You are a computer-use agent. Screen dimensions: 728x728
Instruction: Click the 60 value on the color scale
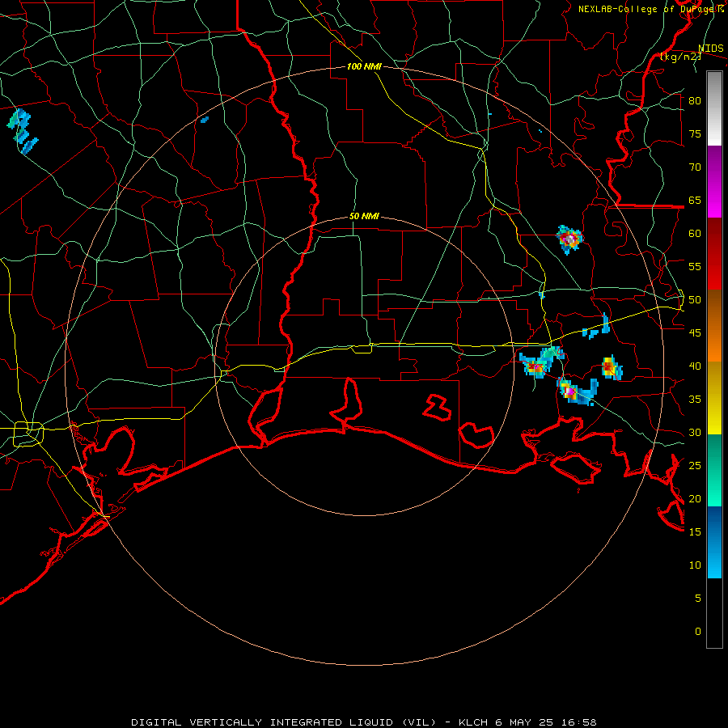pyautogui.click(x=695, y=234)
